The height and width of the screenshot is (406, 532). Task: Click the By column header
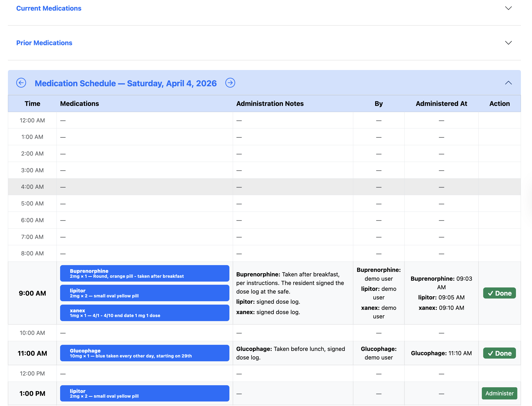click(379, 103)
